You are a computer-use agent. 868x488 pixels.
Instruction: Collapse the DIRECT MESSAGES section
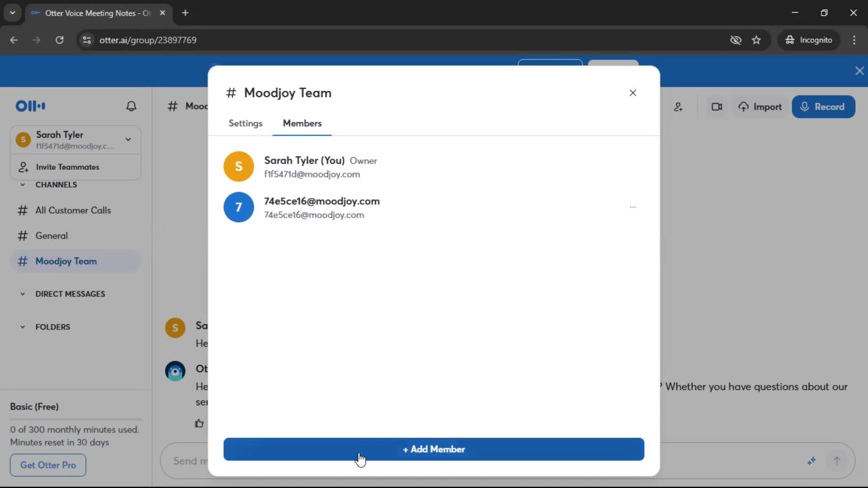(x=23, y=294)
